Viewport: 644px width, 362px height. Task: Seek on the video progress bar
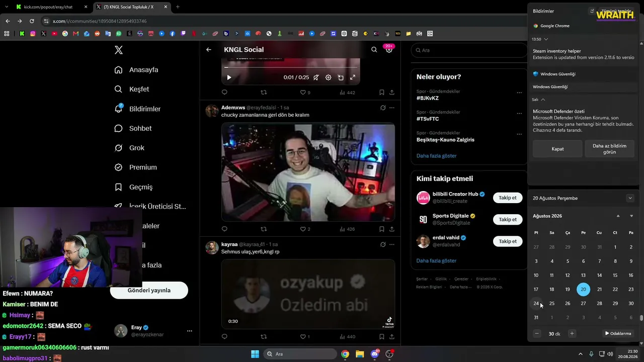click(x=291, y=67)
